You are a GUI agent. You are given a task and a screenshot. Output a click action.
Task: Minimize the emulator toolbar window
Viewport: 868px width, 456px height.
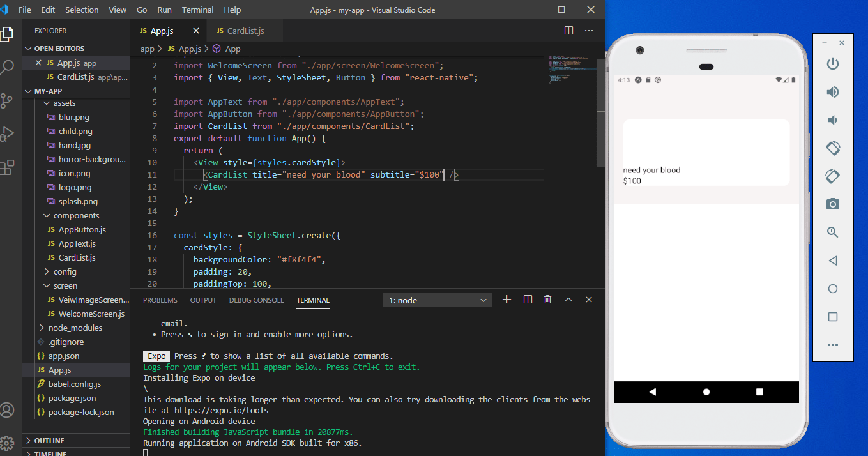click(x=825, y=43)
